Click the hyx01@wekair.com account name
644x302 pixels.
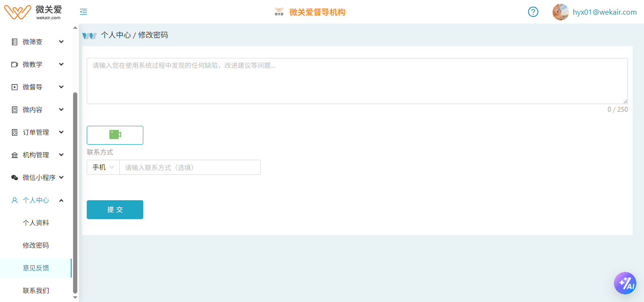[x=604, y=12]
